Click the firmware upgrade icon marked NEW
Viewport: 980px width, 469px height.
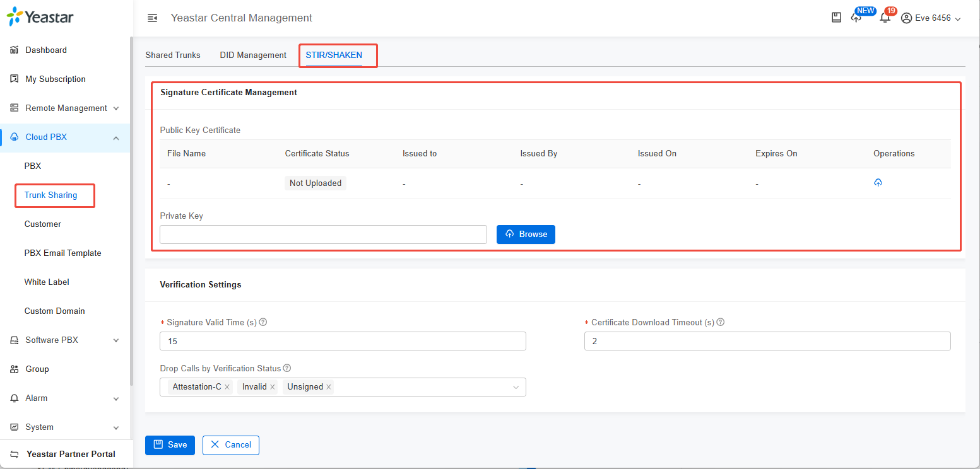pos(857,18)
